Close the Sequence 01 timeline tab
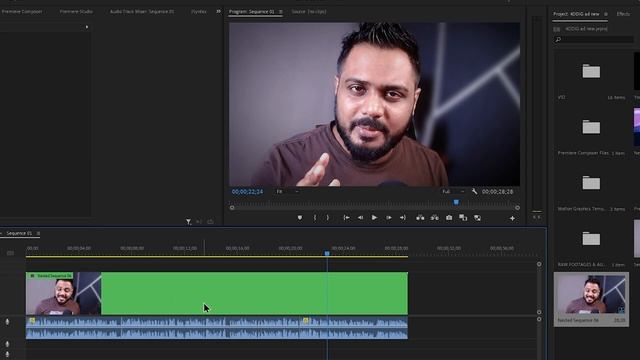The height and width of the screenshot is (360, 640). (1, 233)
